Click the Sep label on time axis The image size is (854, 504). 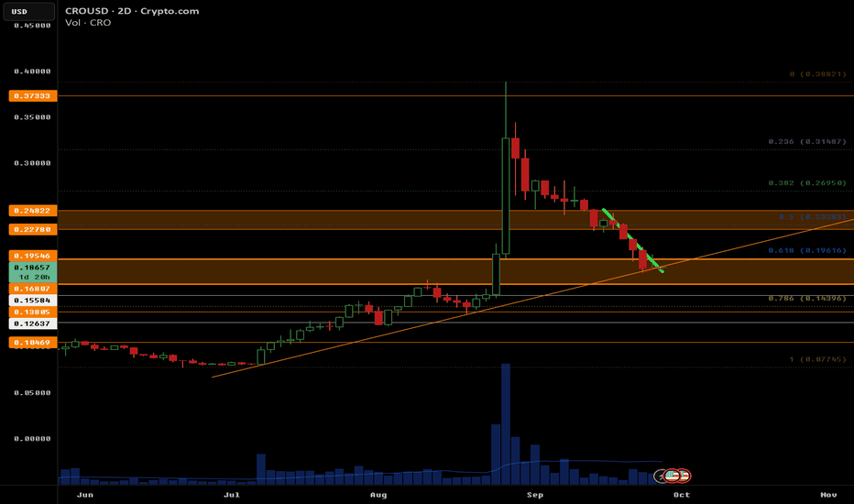click(x=535, y=495)
